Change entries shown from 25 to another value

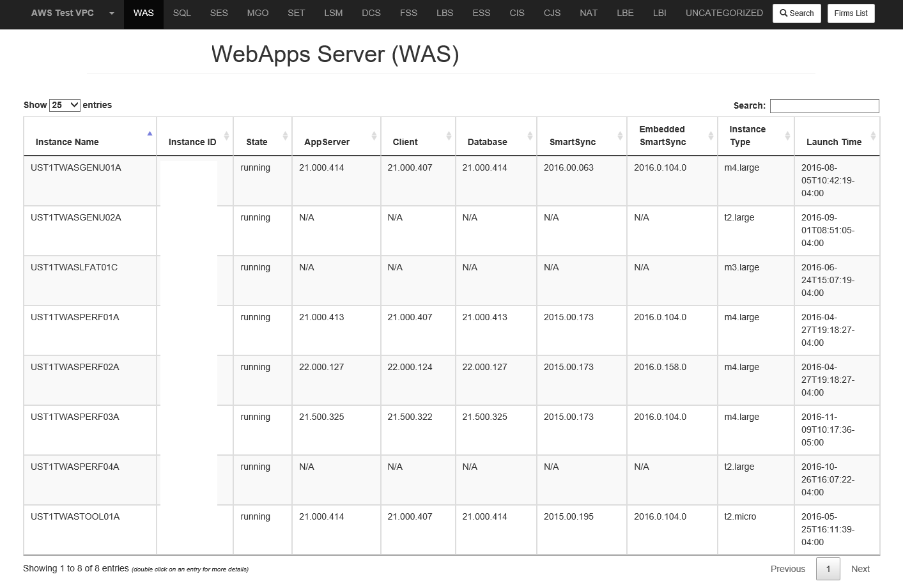[x=64, y=104]
